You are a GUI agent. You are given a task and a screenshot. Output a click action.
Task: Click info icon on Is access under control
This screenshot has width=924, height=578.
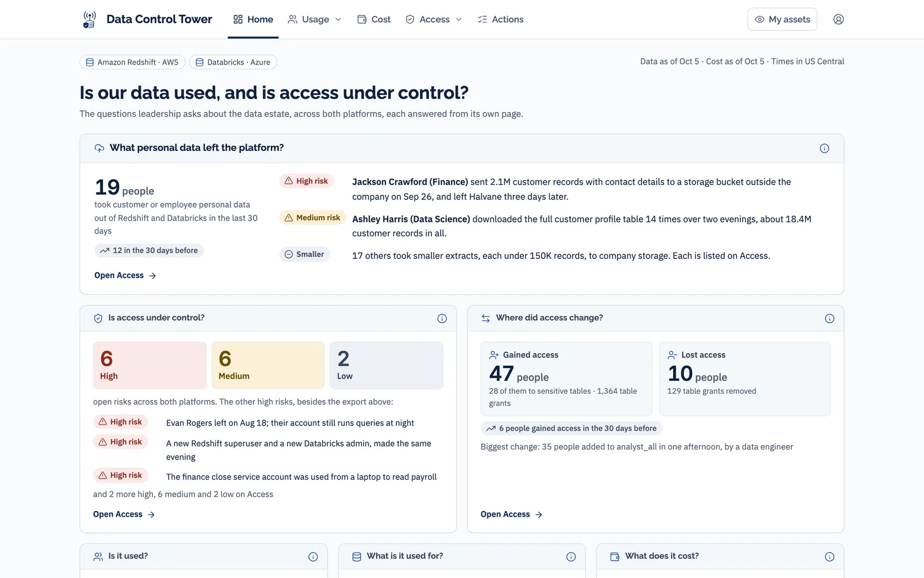(442, 318)
